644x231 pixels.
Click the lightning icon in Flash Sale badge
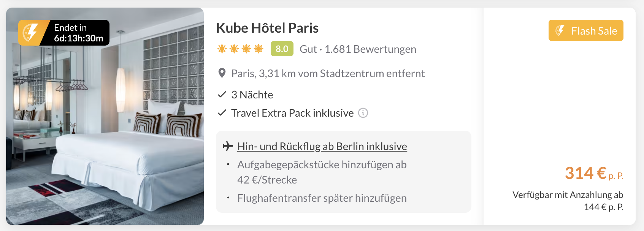[x=560, y=30]
